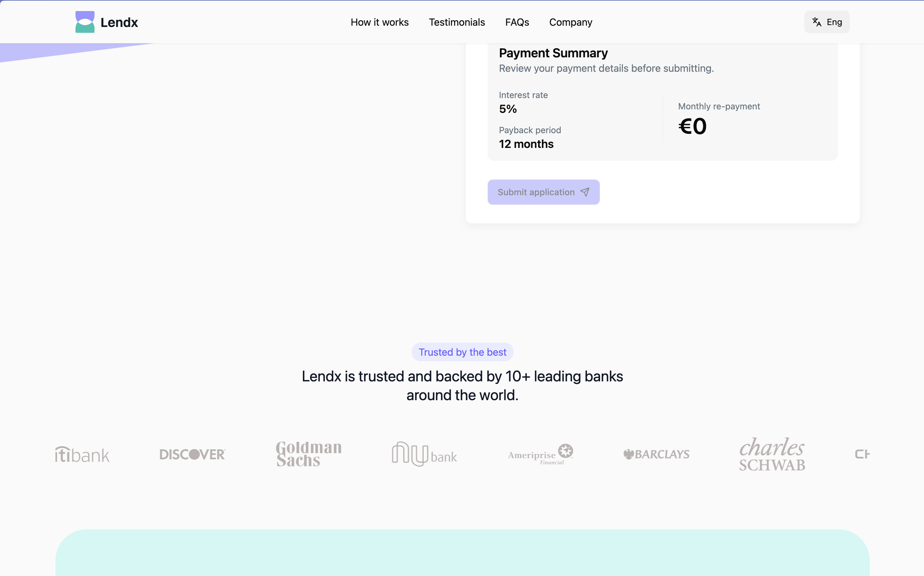Click the Lendx wordmark in the header
The width and height of the screenshot is (924, 576).
[119, 22]
